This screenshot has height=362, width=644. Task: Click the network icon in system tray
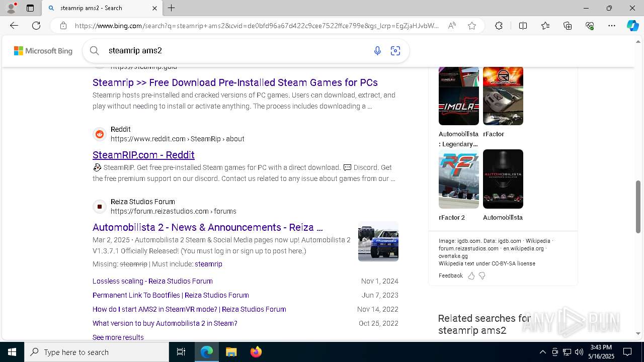(x=567, y=352)
